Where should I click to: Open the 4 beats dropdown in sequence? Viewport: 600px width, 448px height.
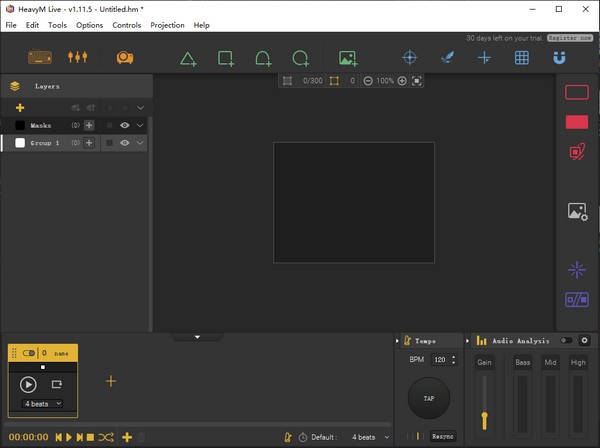tap(43, 404)
